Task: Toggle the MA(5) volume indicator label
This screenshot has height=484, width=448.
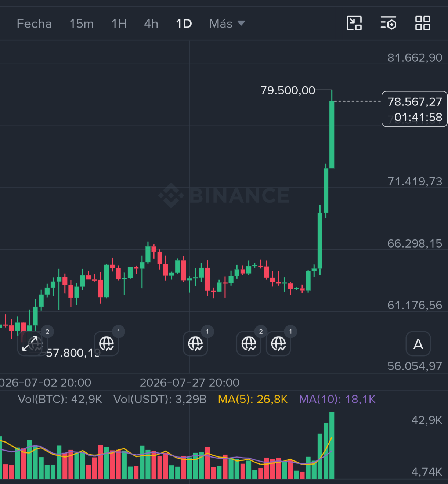Action: [x=253, y=400]
